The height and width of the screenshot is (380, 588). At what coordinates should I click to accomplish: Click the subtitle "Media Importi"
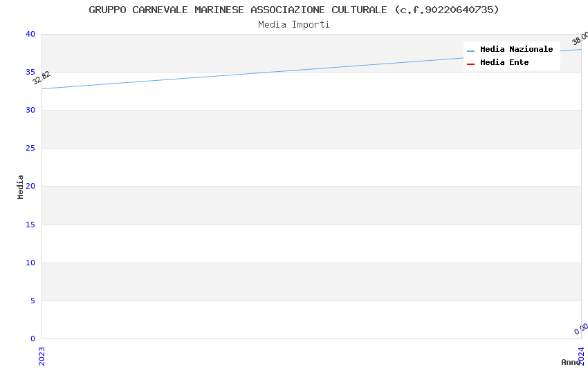pos(293,25)
